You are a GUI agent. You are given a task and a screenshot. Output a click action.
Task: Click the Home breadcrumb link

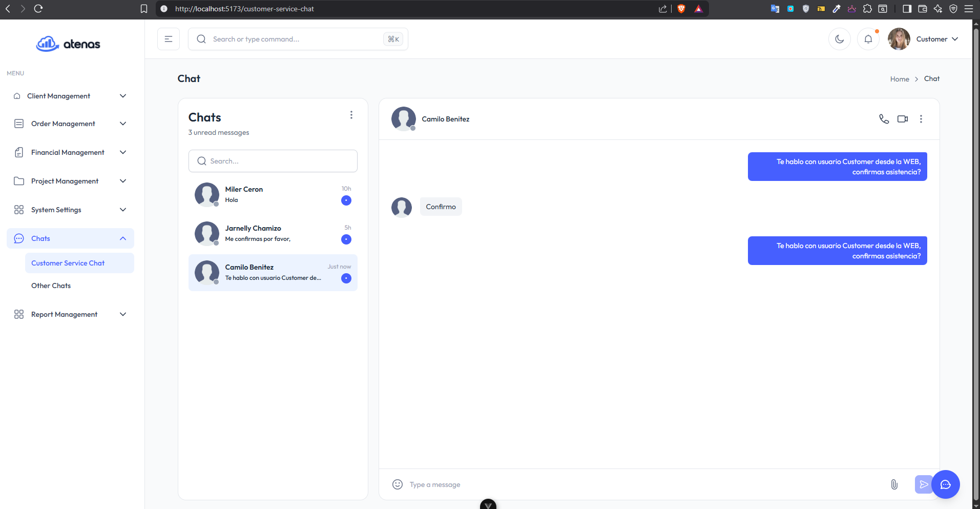click(899, 79)
